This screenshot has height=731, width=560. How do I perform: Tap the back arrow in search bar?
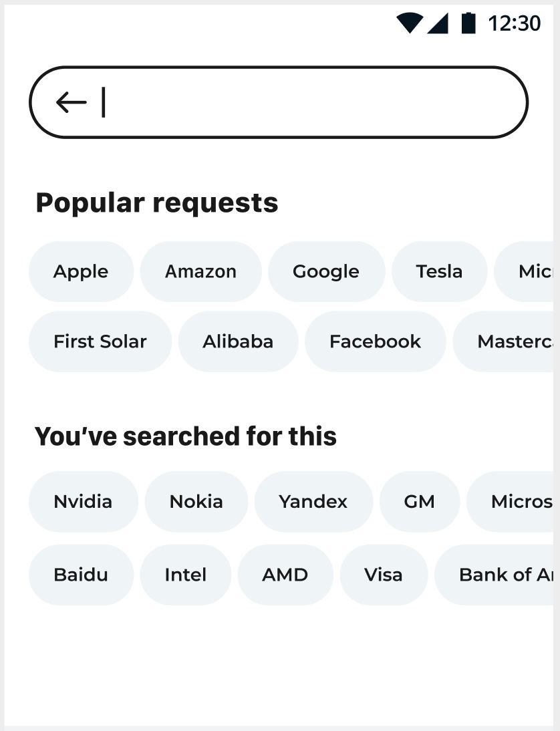point(72,102)
